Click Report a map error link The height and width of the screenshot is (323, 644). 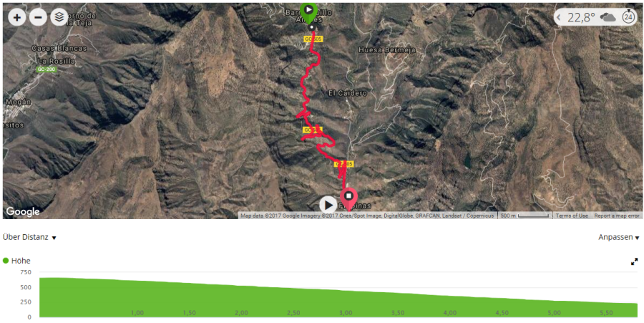(x=617, y=216)
